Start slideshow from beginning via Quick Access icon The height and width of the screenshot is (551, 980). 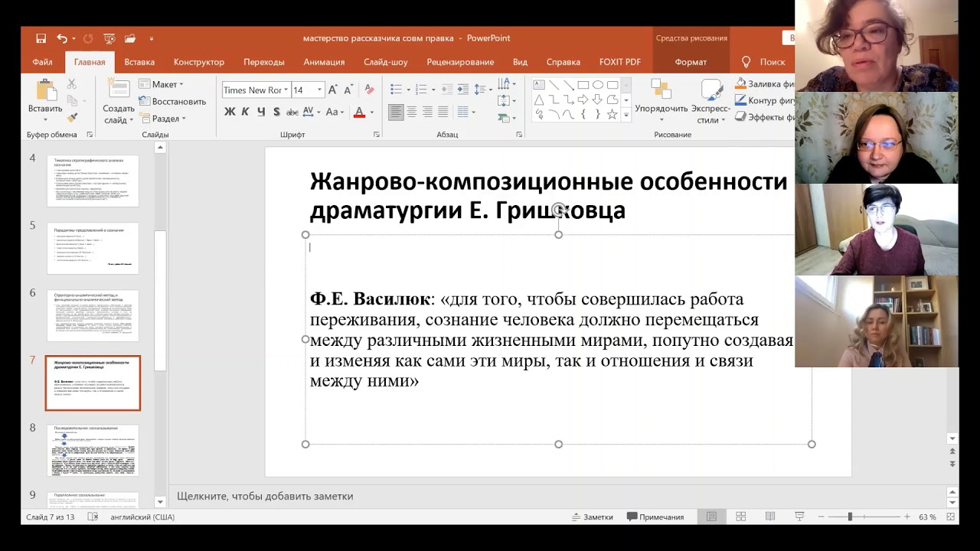click(x=109, y=38)
